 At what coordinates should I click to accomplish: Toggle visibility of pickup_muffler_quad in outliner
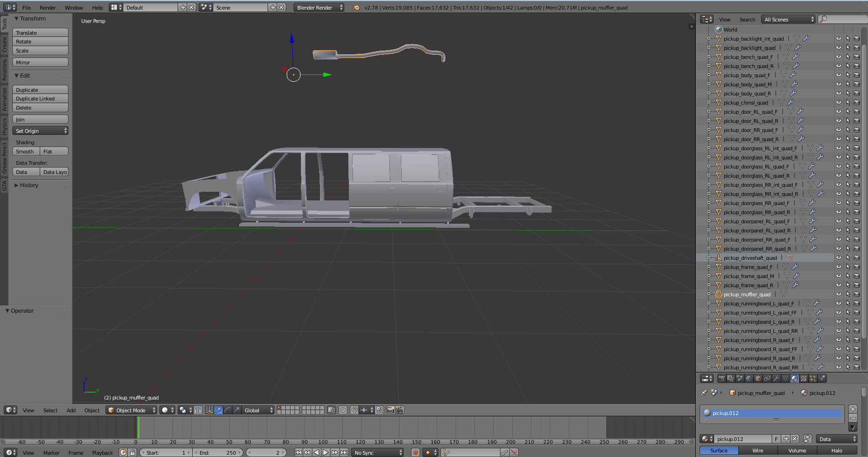(838, 294)
